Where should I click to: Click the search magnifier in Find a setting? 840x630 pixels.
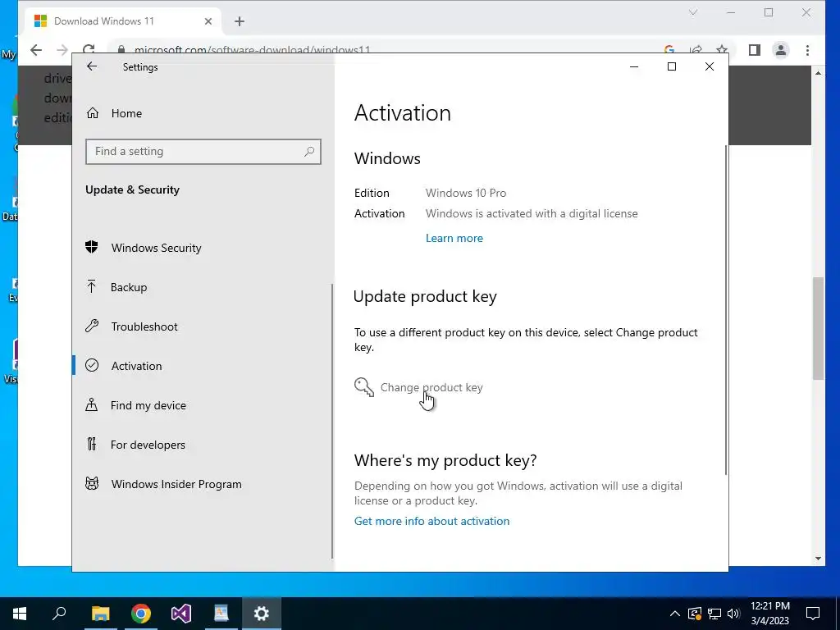coord(309,152)
